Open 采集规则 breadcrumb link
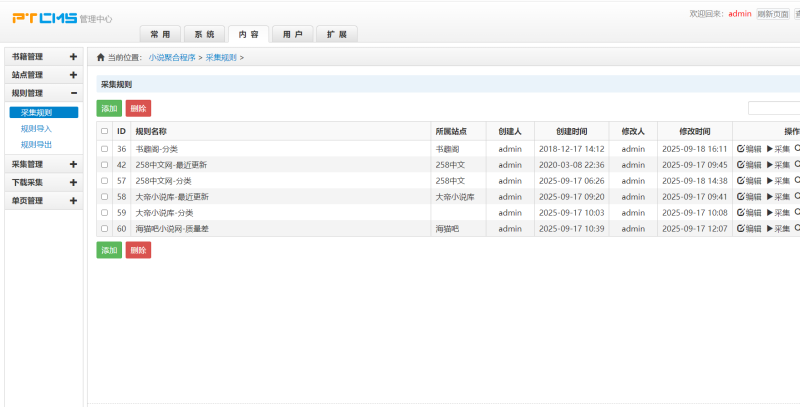This screenshot has width=800, height=407. [x=221, y=58]
